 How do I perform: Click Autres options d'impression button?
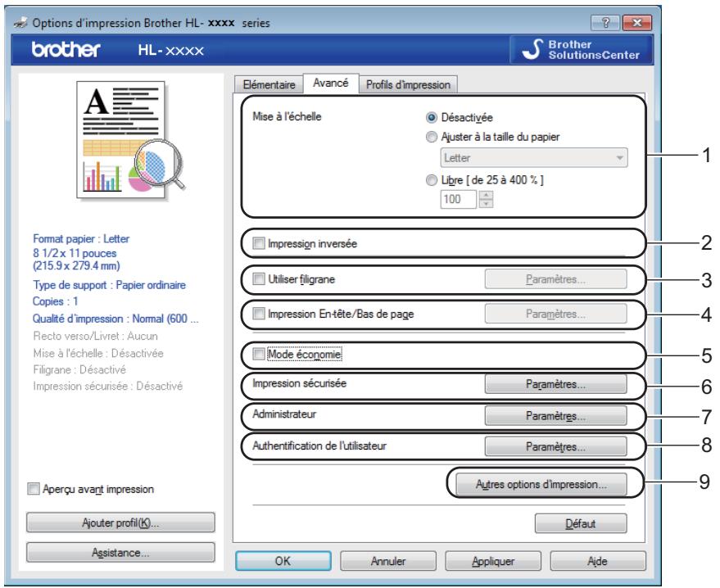541,484
